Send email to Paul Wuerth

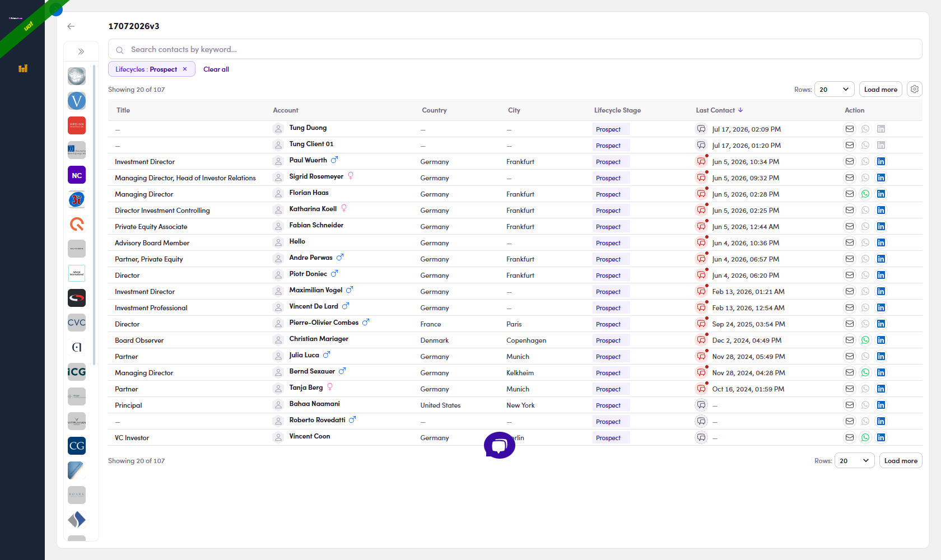pyautogui.click(x=850, y=161)
